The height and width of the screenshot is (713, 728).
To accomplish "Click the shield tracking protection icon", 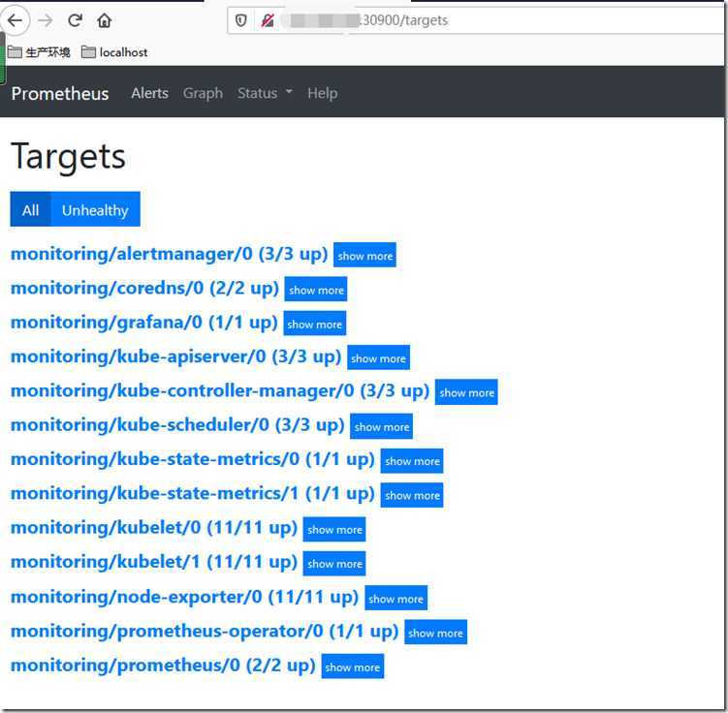I will pyautogui.click(x=240, y=20).
